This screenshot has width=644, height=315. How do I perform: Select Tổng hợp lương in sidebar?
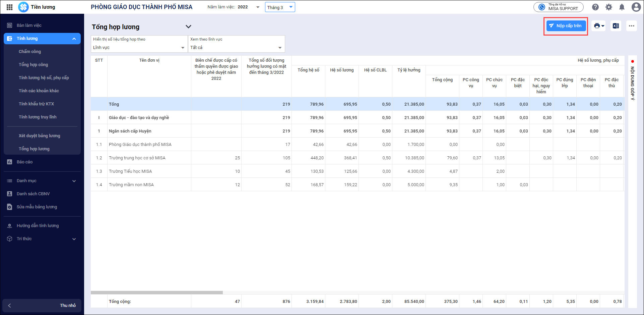point(34,149)
